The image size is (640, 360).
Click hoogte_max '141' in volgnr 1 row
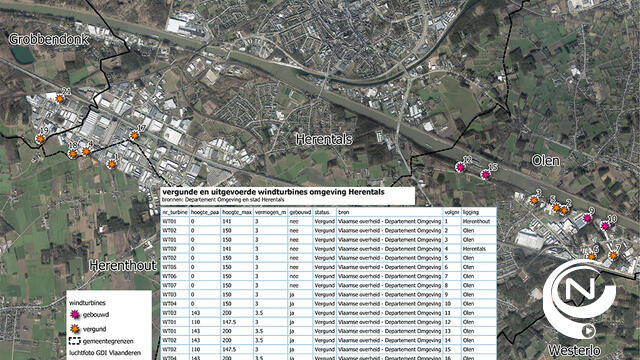pos(227,221)
